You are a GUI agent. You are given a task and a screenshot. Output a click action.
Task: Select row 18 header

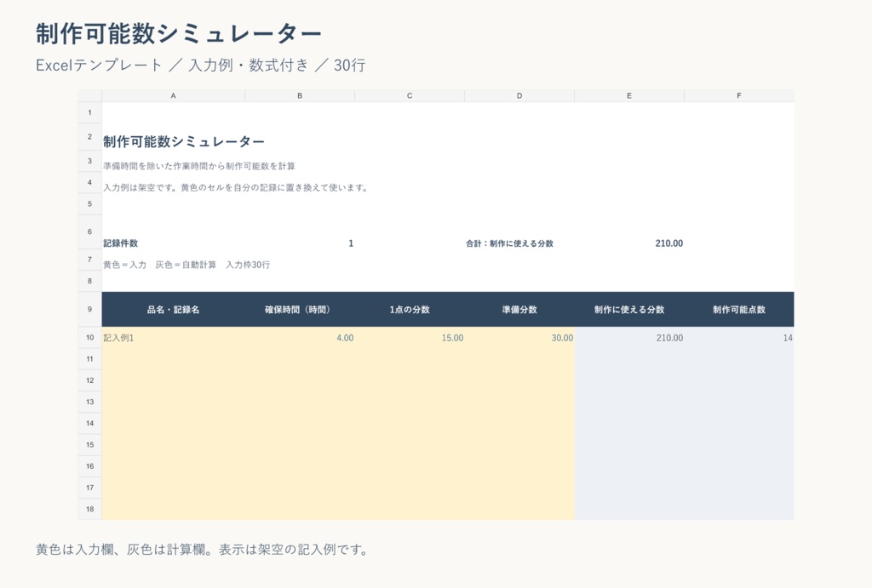coord(89,509)
